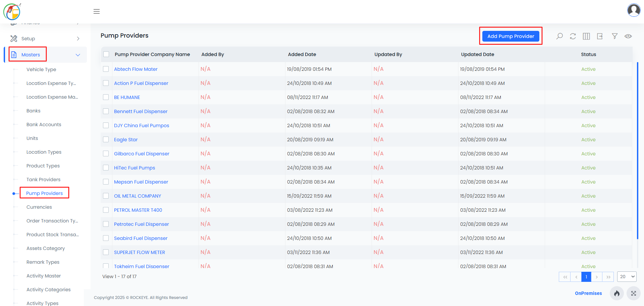Click the Add Pump Provider button

(x=511, y=36)
